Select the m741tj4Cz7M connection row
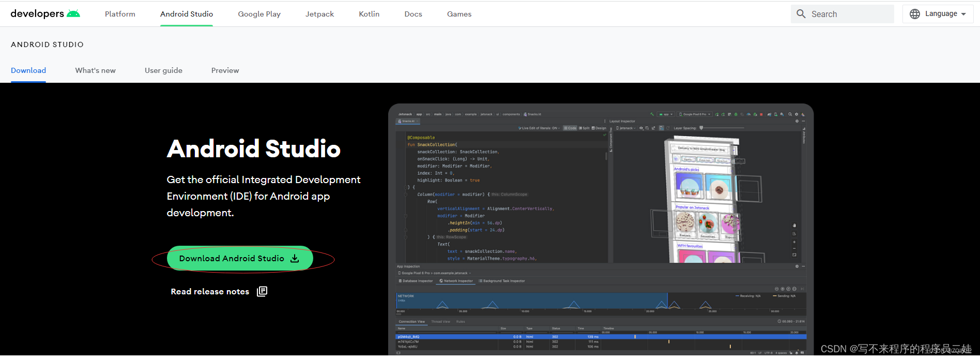 coord(601,341)
